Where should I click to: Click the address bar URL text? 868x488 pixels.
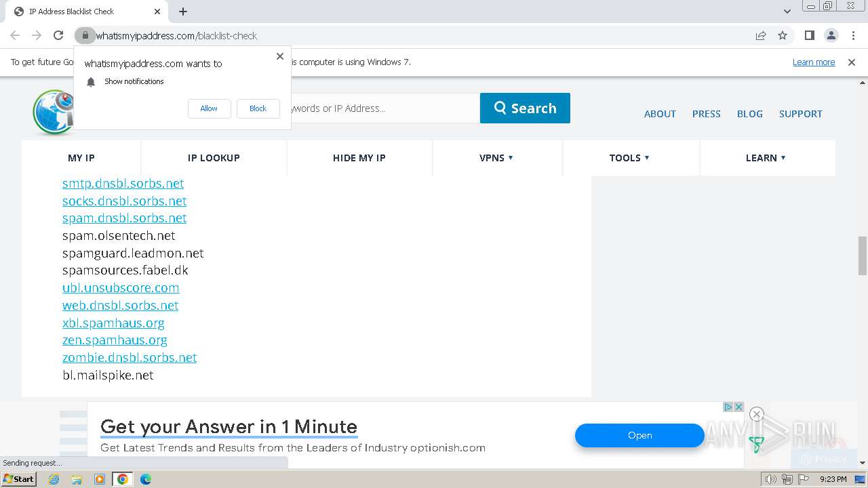(x=176, y=36)
